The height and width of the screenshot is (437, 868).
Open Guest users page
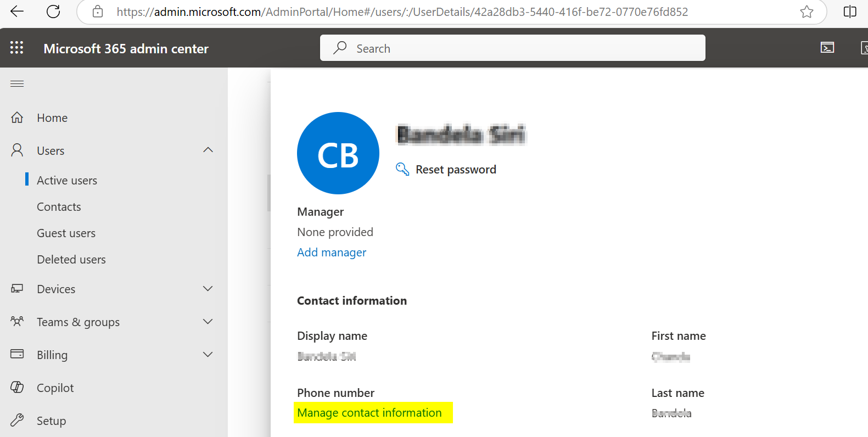click(x=66, y=233)
